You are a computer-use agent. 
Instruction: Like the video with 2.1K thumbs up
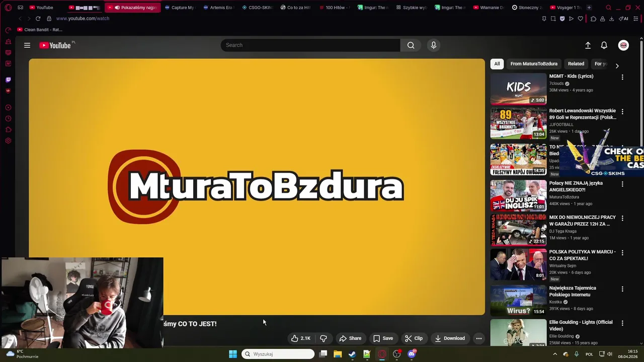[x=301, y=338]
